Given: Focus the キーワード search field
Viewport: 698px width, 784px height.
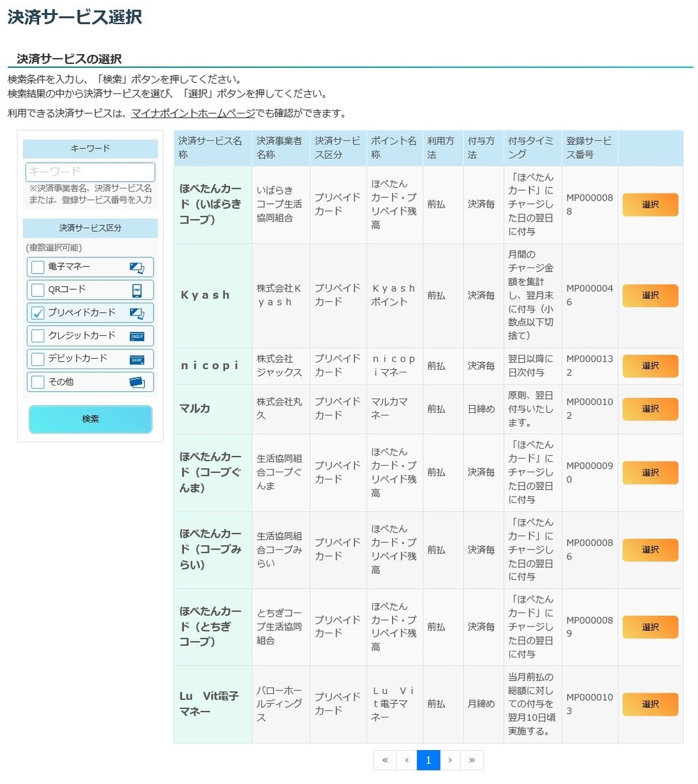Looking at the screenshot, I should 90,172.
